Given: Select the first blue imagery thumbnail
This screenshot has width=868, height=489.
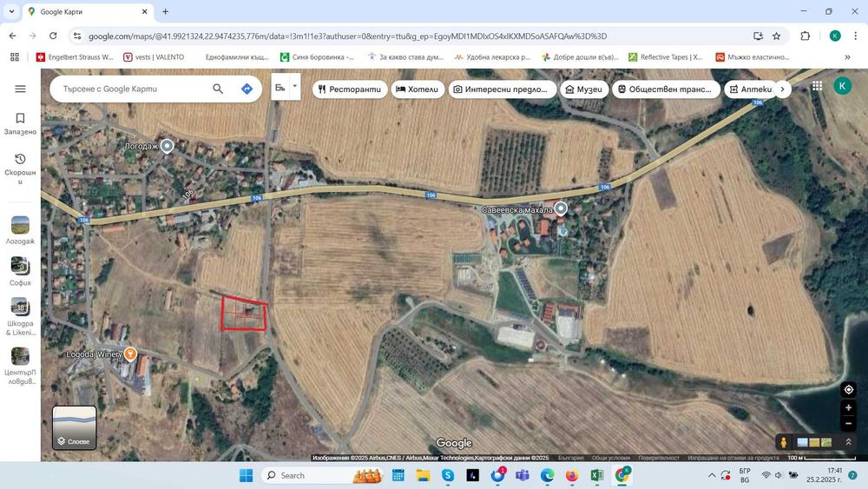Looking at the screenshot, I should (x=802, y=442).
